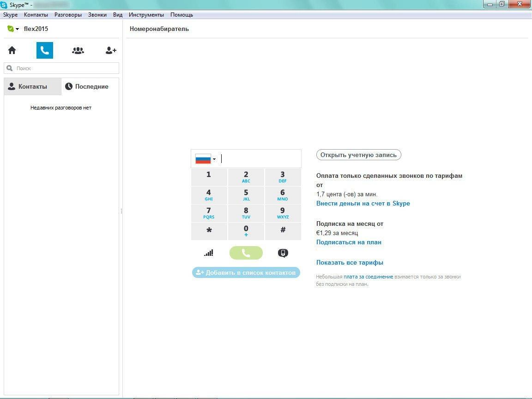
Task: Follow the Внести деньги на счет в Skype link
Action: pos(363,203)
